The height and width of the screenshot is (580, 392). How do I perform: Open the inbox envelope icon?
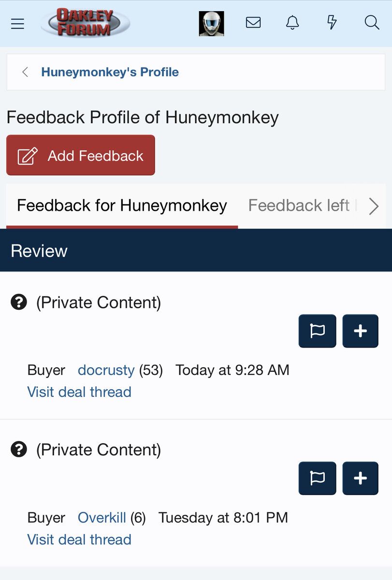point(253,23)
